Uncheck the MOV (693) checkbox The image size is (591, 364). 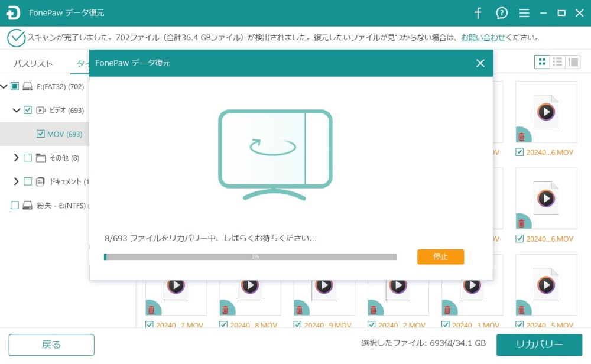40,134
